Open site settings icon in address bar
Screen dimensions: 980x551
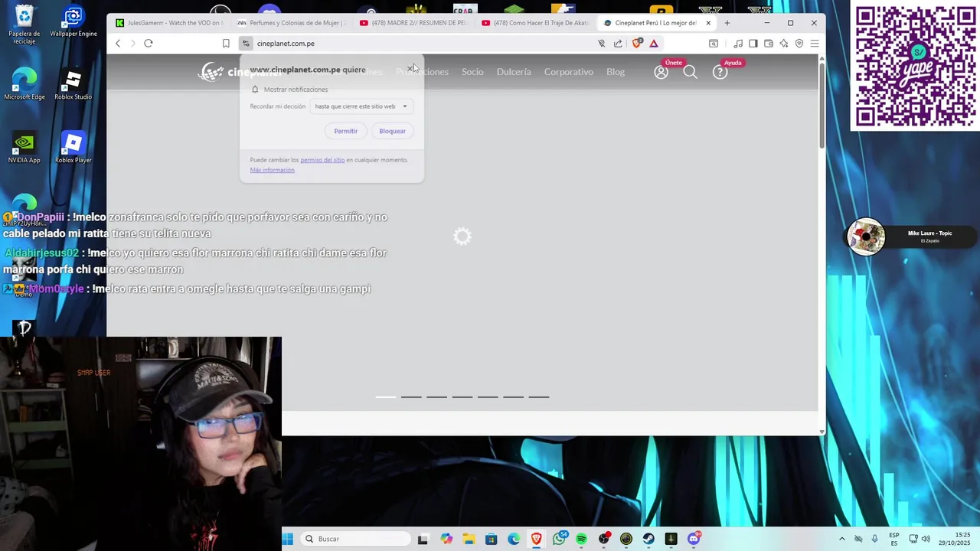tap(246, 44)
